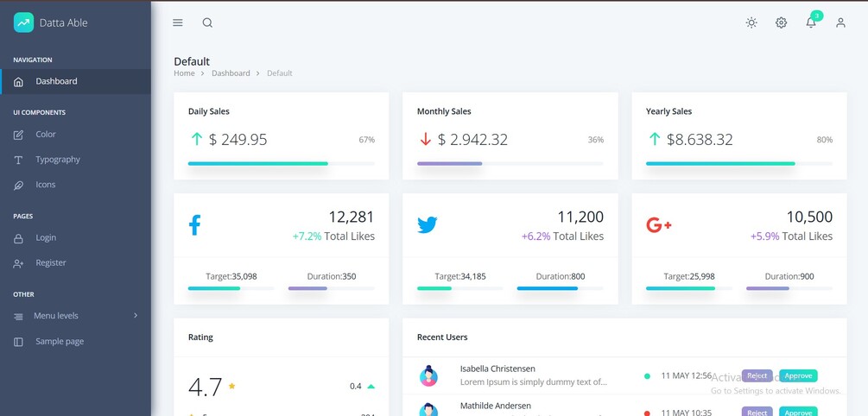
Task: Open the Color menu item
Action: pos(75,135)
